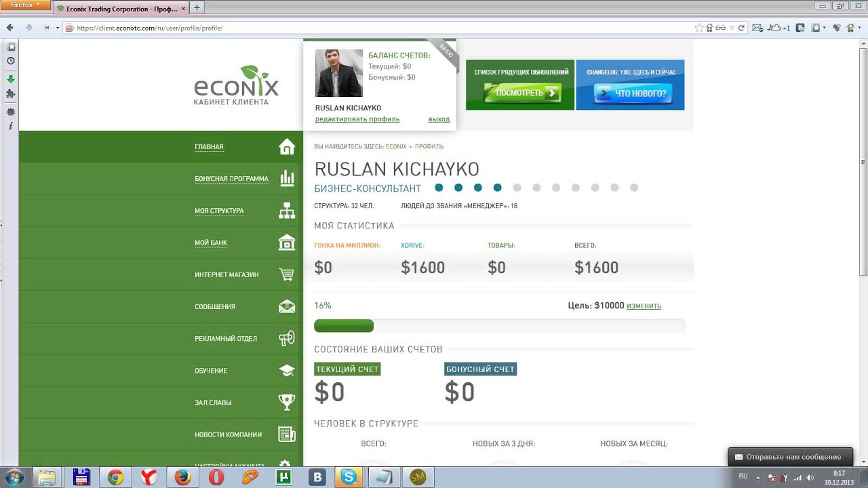Bookmark page with the star icon
This screenshot has height=488, width=868.
(x=699, y=28)
